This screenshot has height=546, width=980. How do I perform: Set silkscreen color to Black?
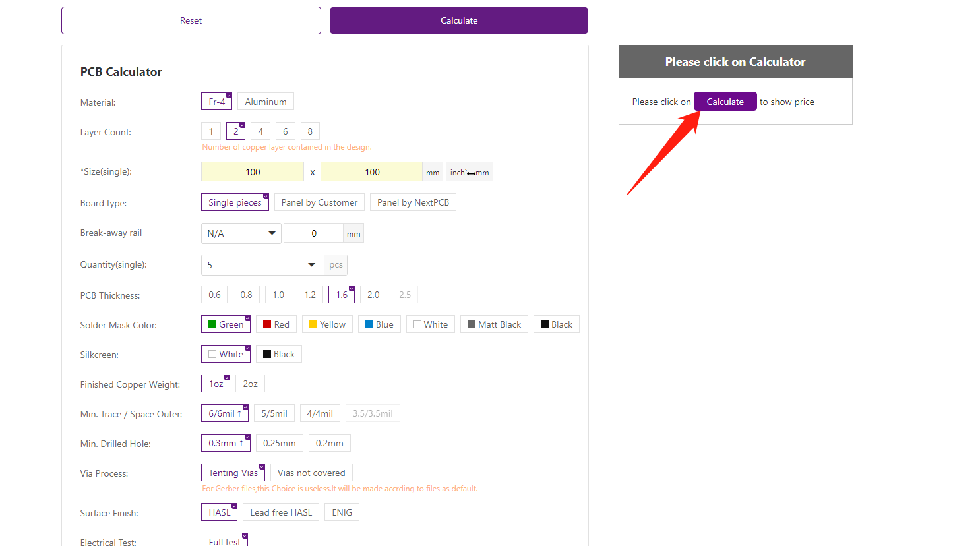click(278, 354)
